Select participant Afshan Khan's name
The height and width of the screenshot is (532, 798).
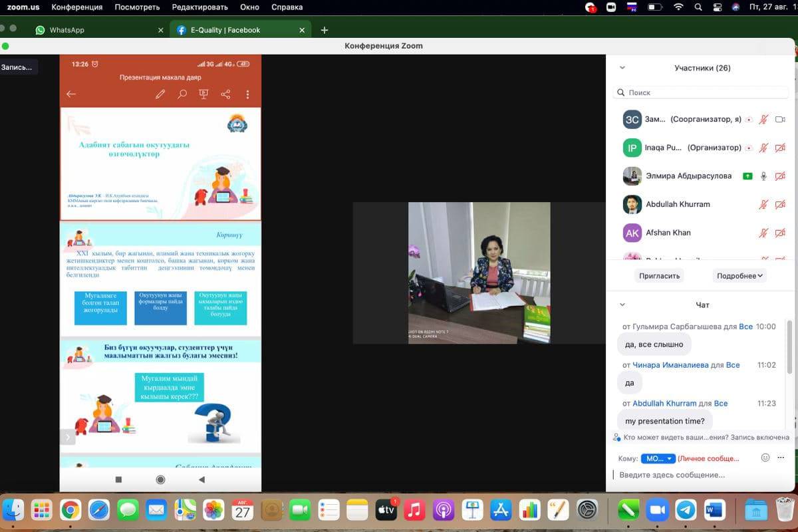(x=668, y=233)
